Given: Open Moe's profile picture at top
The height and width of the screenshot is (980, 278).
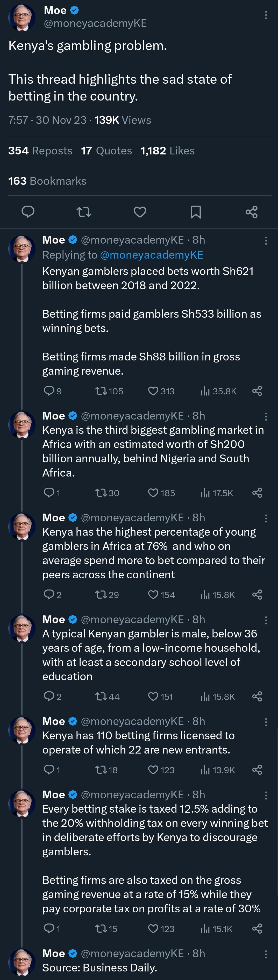Looking at the screenshot, I should click(x=22, y=18).
